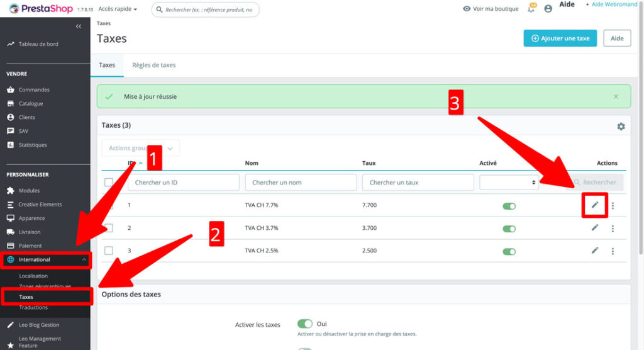Click the taxes grid settings gear icon
644x350 pixels.
coord(621,127)
